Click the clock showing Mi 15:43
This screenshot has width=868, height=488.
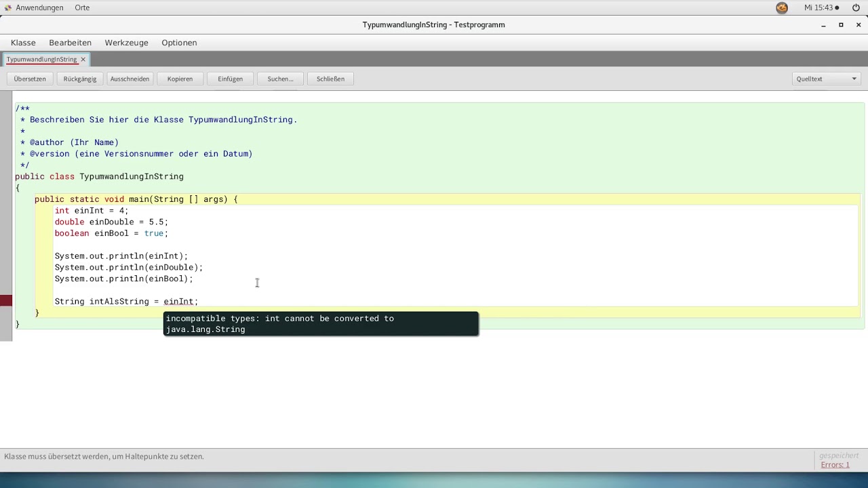click(821, 7)
